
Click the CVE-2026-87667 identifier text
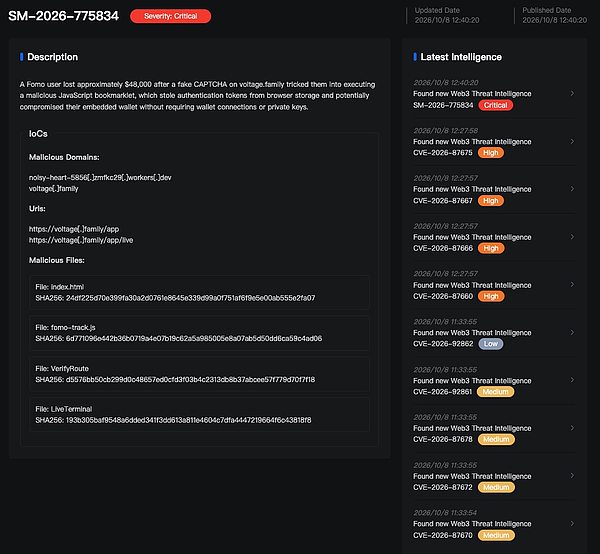[443, 201]
